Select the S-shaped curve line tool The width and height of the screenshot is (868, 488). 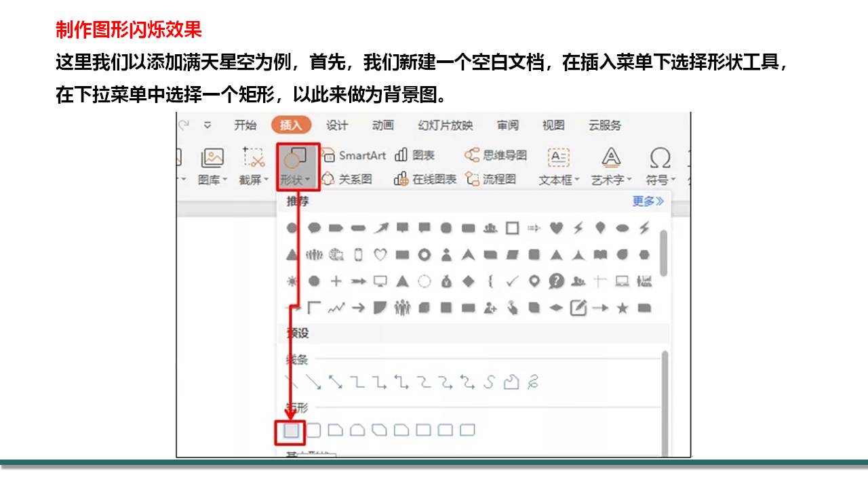click(x=490, y=382)
